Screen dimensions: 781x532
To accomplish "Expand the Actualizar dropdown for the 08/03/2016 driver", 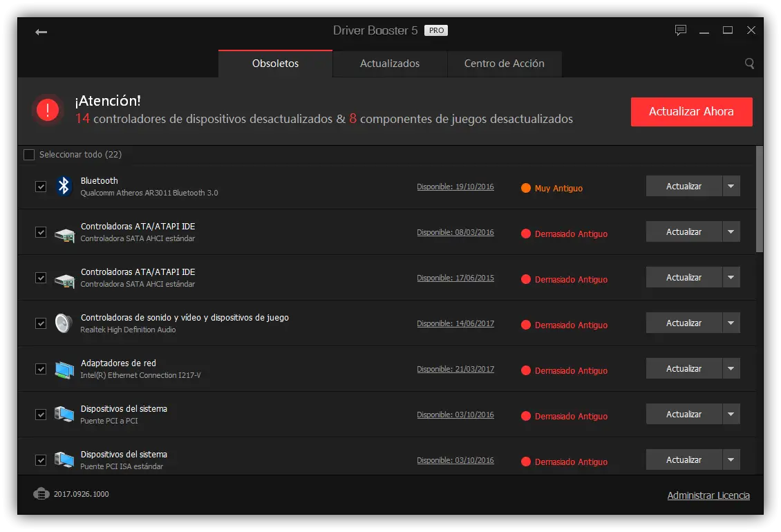I will 731,231.
